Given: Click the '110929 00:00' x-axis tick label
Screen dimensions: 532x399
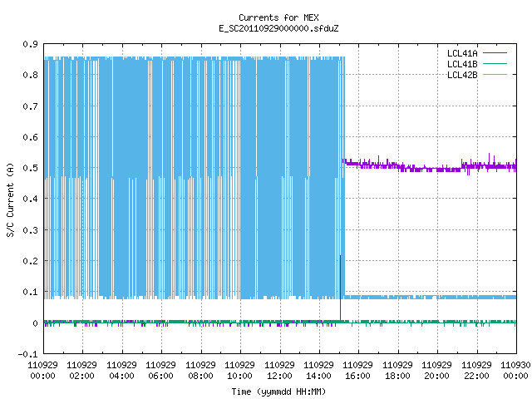Looking at the screenshot, I should point(42,371).
